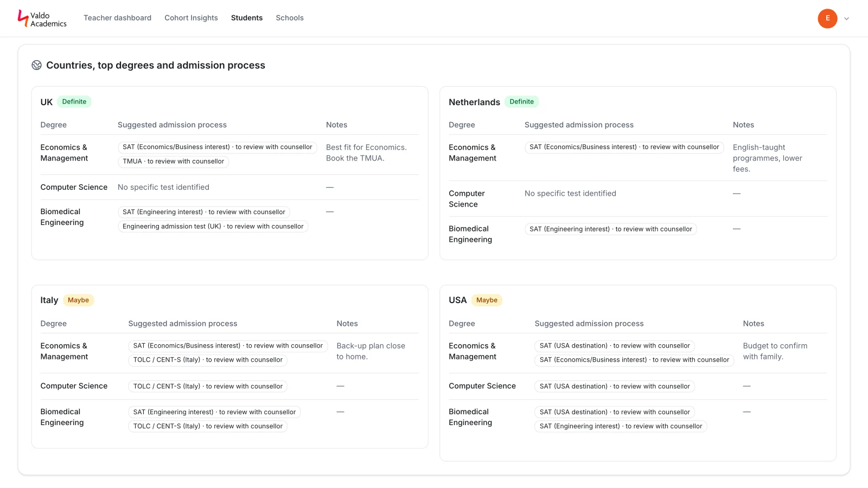The height and width of the screenshot is (488, 868).
Task: Click the Netherlands country heading
Action: (474, 102)
